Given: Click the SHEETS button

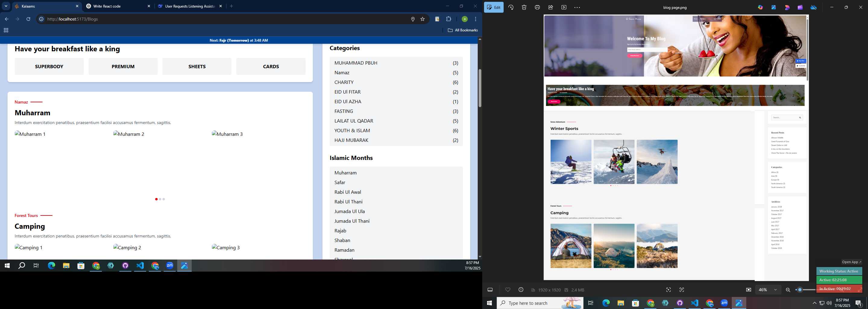Looking at the screenshot, I should [197, 66].
